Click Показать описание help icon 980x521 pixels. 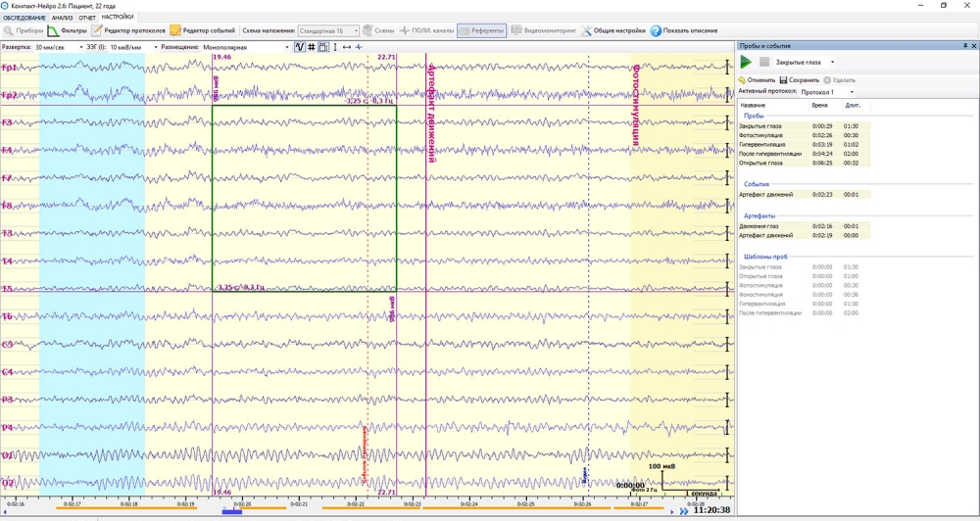[x=683, y=30]
